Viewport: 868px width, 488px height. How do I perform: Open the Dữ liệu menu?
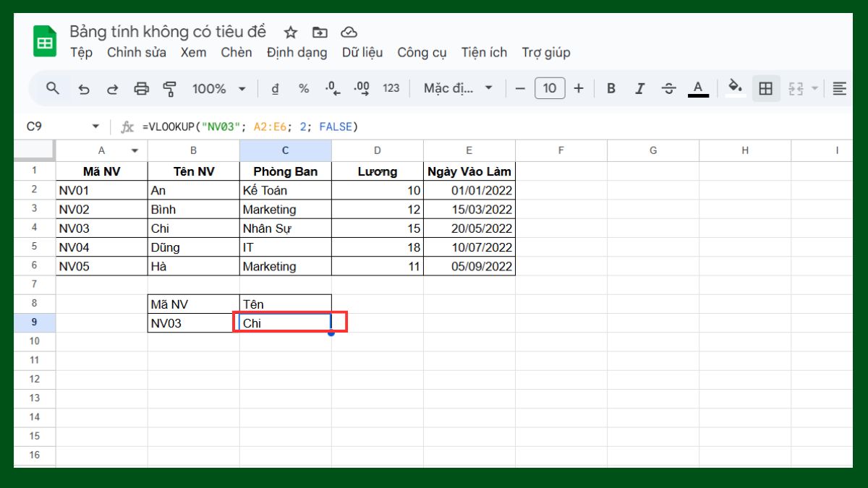(x=362, y=52)
